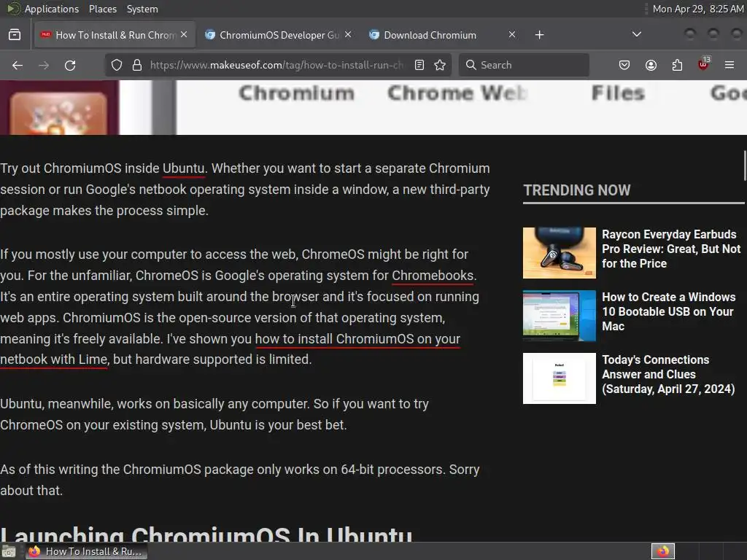Open Today's Connections Answer and Clues article

tap(668, 374)
